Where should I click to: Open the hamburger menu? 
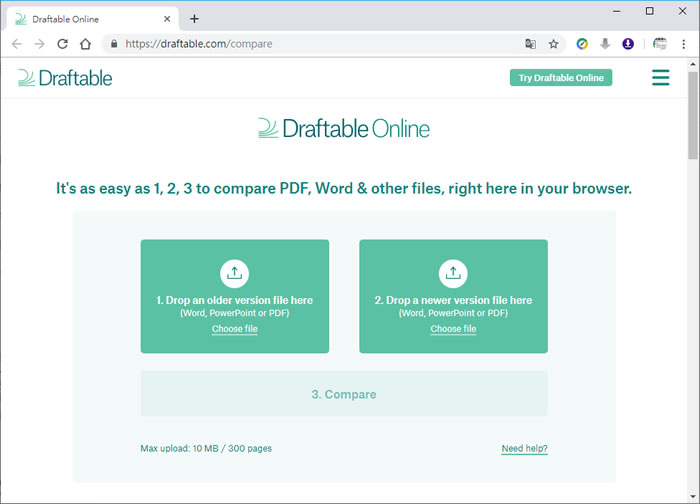[x=660, y=78]
